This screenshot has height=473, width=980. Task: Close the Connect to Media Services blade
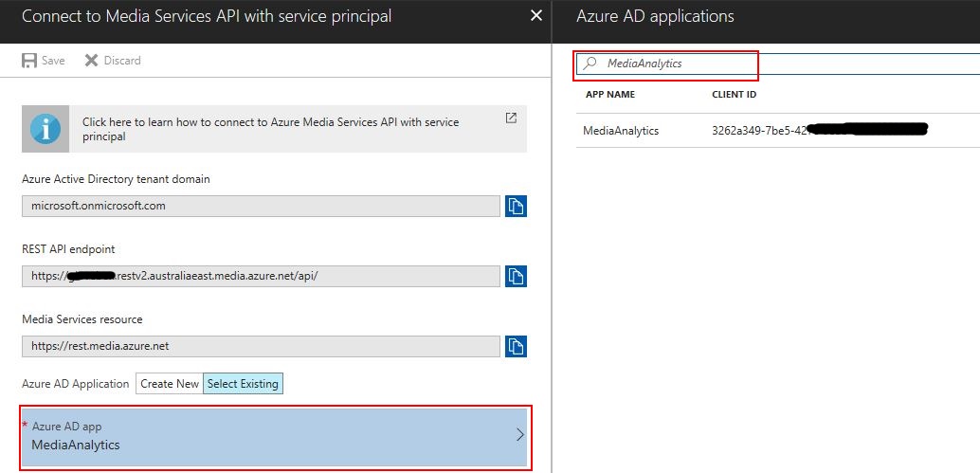pyautogui.click(x=536, y=16)
